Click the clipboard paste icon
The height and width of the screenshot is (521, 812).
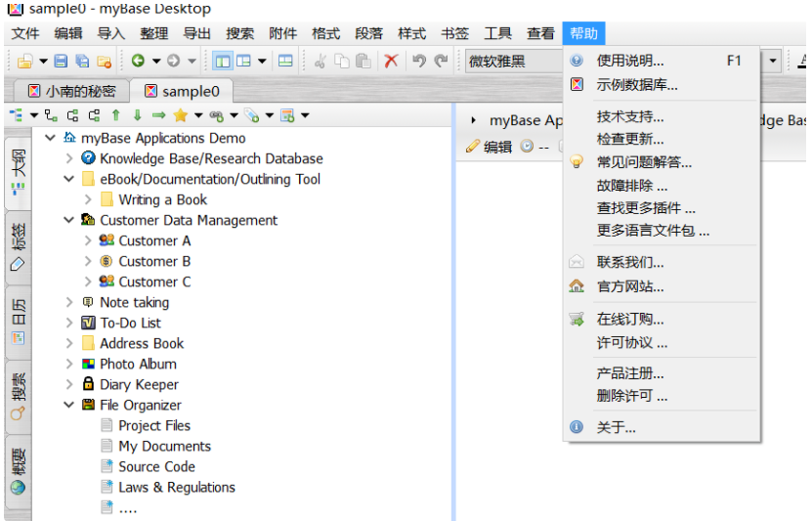pos(363,62)
